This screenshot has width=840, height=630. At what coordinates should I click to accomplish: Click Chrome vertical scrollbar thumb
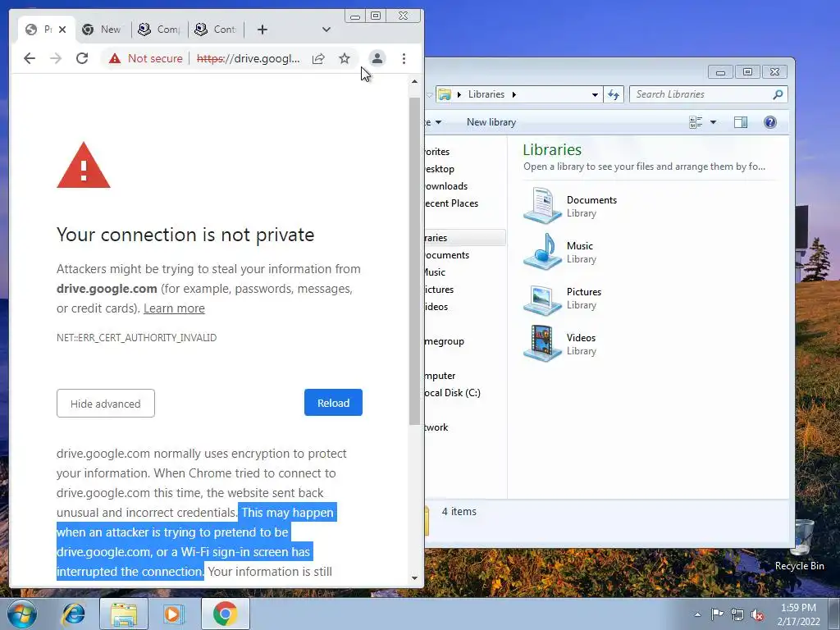(x=414, y=262)
